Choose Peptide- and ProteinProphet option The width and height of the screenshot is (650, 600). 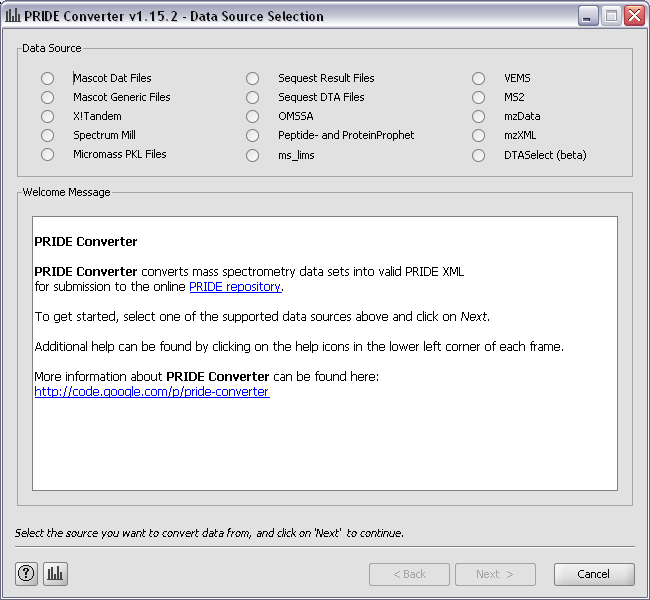(253, 135)
